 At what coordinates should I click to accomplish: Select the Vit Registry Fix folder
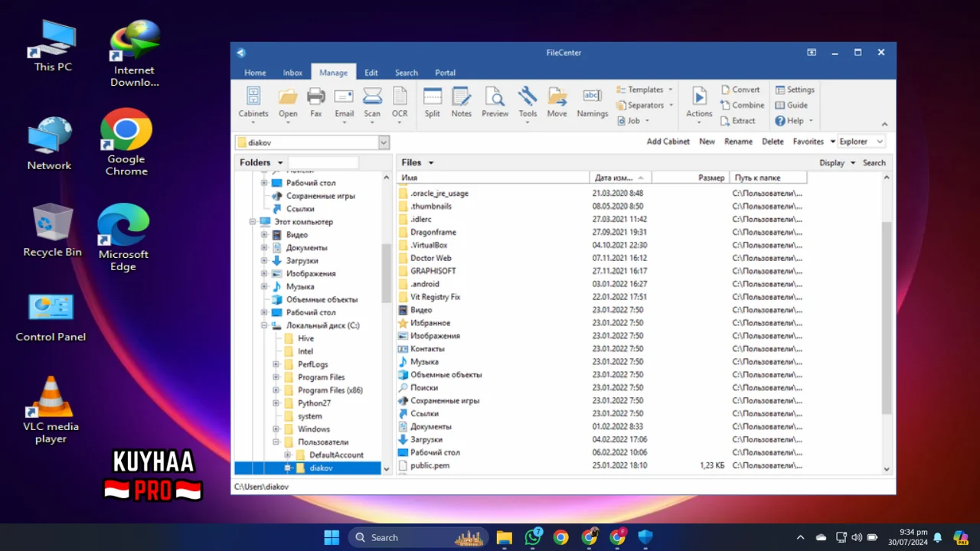[435, 297]
